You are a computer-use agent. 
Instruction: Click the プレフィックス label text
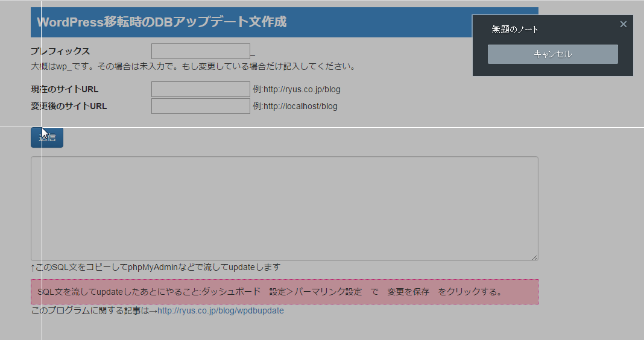point(60,51)
